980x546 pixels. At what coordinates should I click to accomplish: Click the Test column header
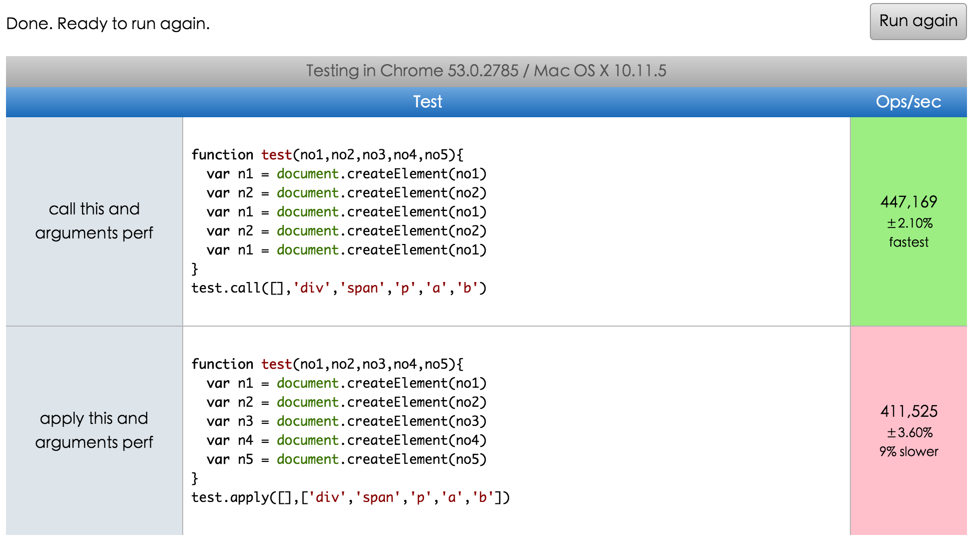tap(427, 102)
